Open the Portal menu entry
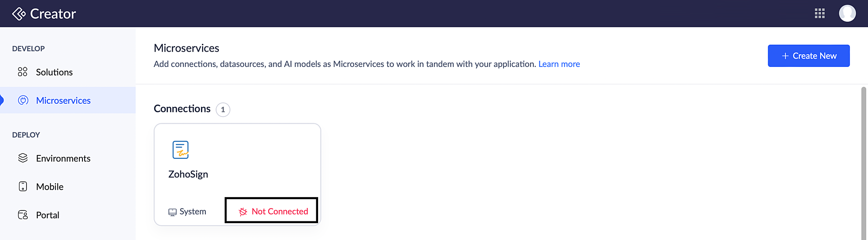Viewport: 868px width, 240px height. tap(48, 215)
